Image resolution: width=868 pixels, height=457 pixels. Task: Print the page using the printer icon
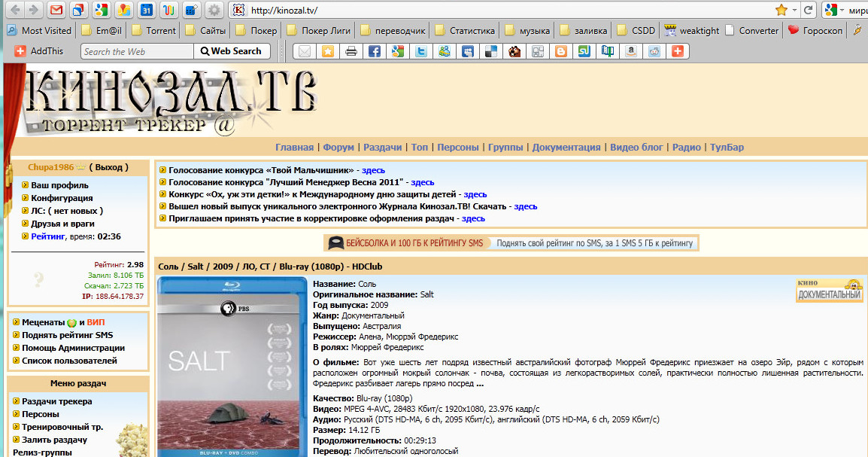pos(351,51)
